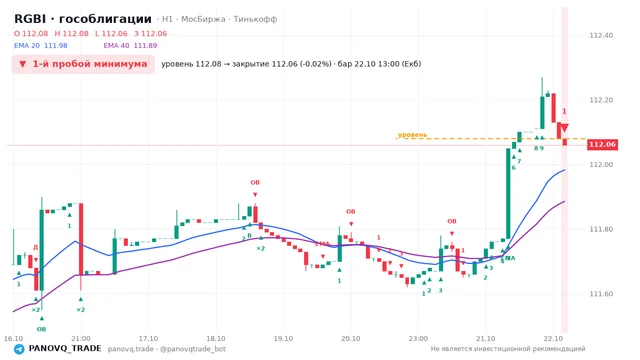Screen dimensions: 640x360
Task: Click the Telegram icon beside PANOVQ_TRADE
Action: 19,349
